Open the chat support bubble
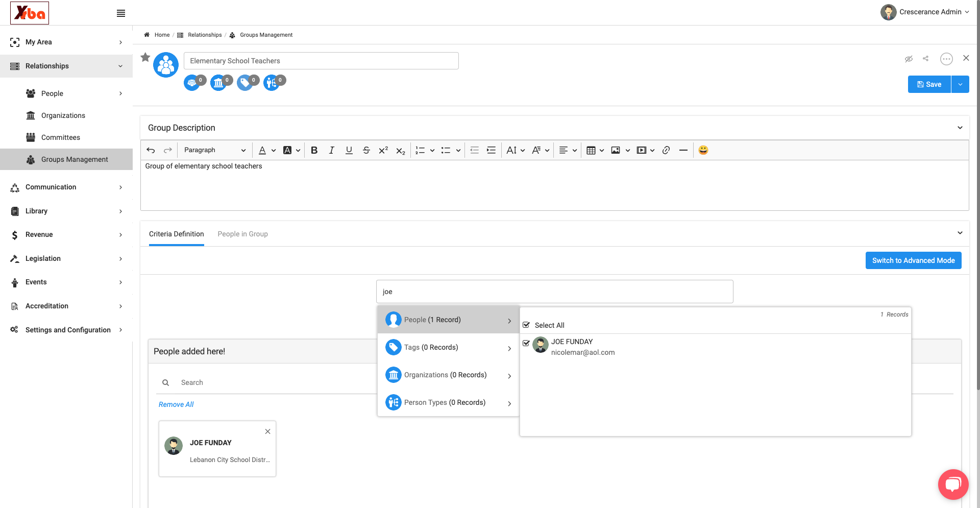Image resolution: width=980 pixels, height=508 pixels. click(x=953, y=484)
